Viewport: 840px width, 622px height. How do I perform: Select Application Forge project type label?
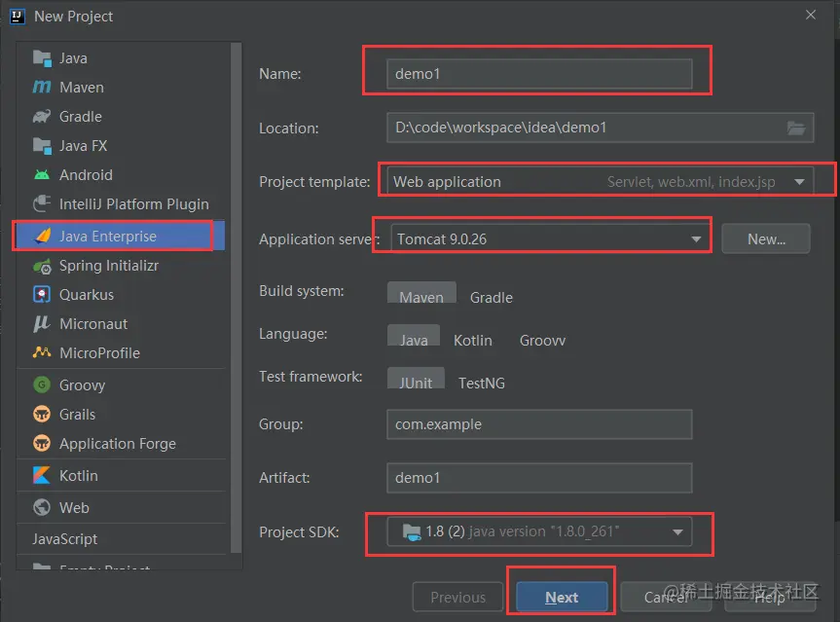pyautogui.click(x=118, y=444)
